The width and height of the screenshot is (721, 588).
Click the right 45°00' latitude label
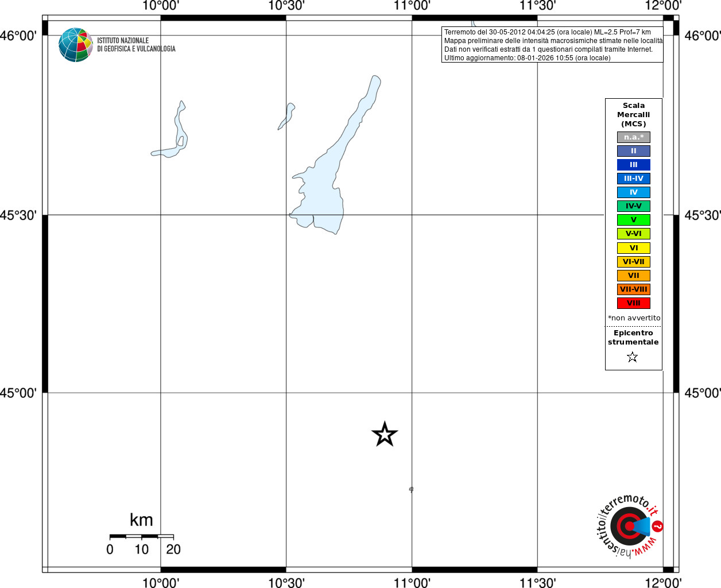pos(703,393)
